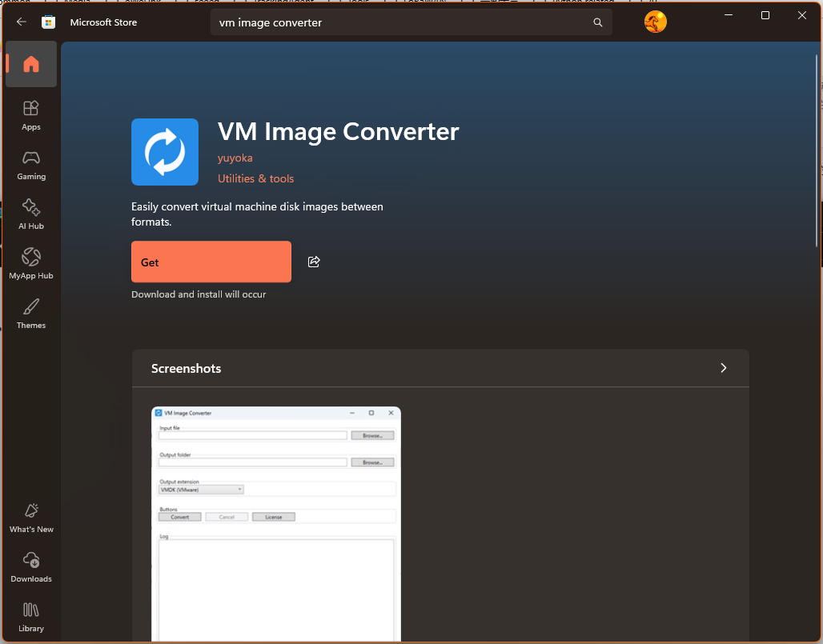
Task: Open MyApp Hub section
Action: 31,264
